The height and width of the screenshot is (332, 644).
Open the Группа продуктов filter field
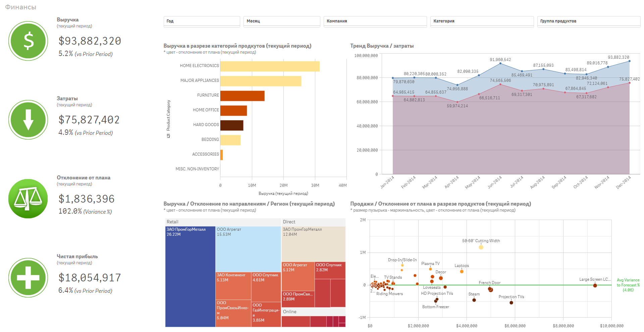(589, 21)
